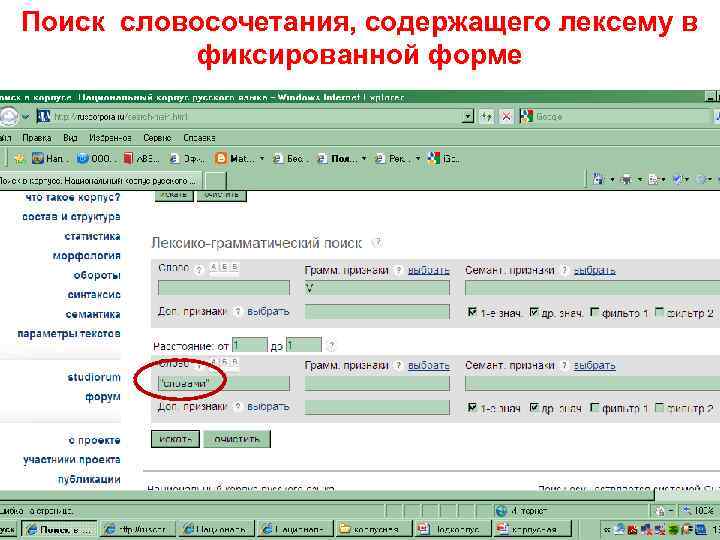This screenshot has height=540, width=720.
Task: Click the favorites star icon
Action: [19, 159]
